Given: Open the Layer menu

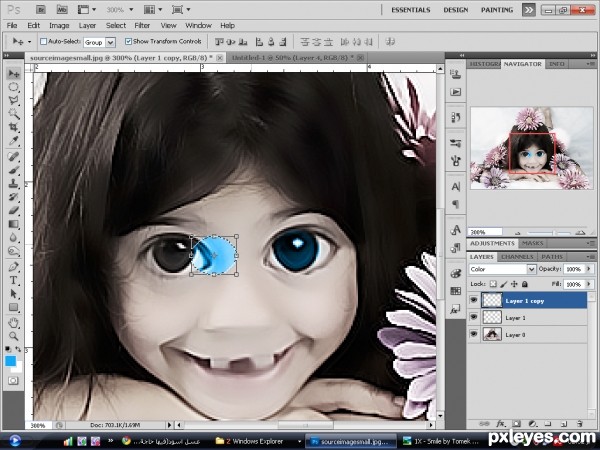Looking at the screenshot, I should (x=87, y=26).
